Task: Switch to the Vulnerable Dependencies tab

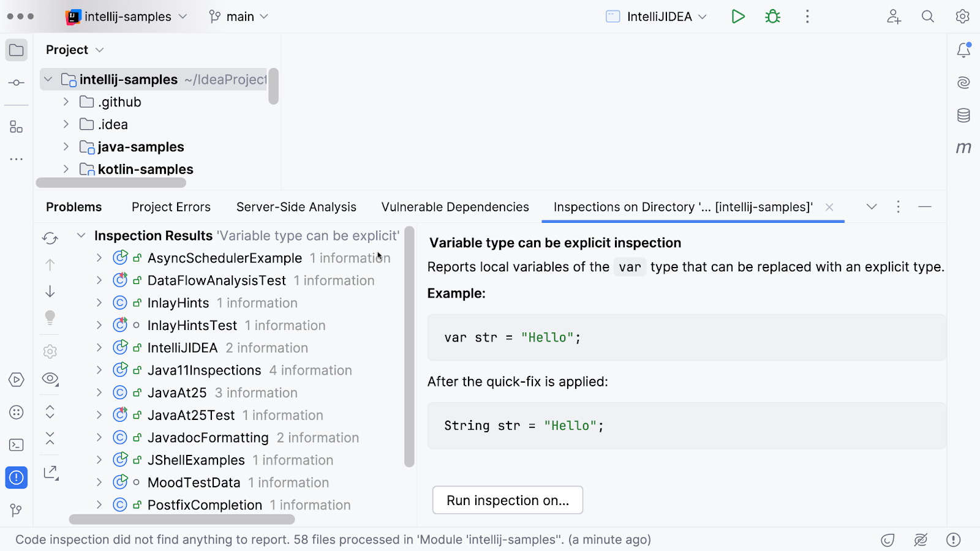Action: point(454,207)
